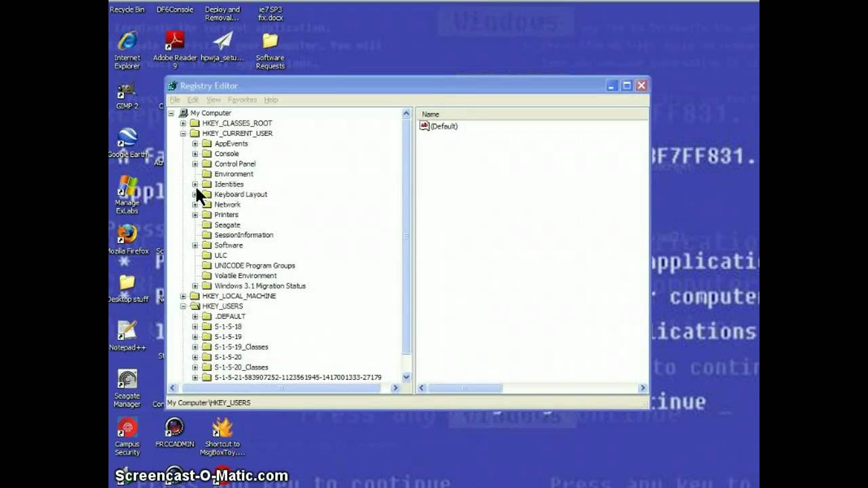Launch Google Earth from the desktop
The height and width of the screenshot is (488, 868).
(127, 138)
